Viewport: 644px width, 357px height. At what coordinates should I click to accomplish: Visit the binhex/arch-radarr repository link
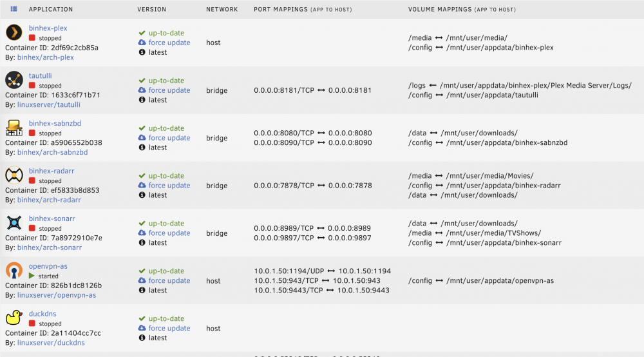click(50, 200)
